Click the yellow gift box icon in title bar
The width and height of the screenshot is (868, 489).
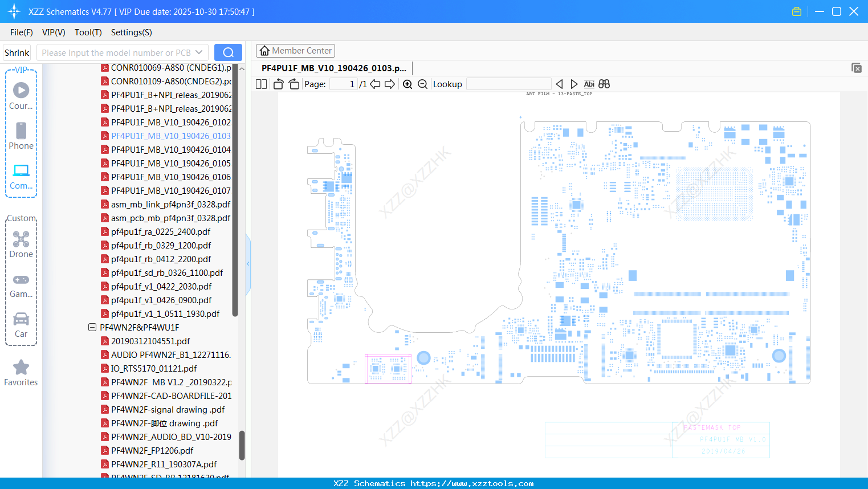pyautogui.click(x=797, y=11)
